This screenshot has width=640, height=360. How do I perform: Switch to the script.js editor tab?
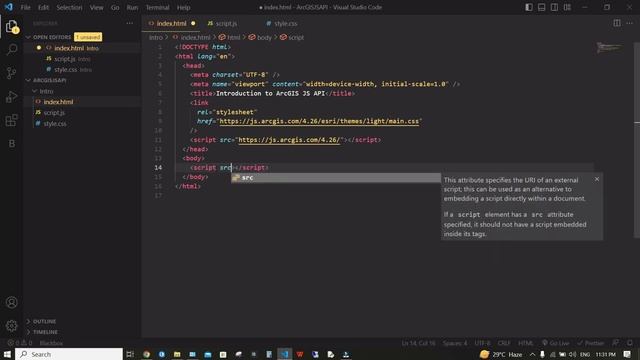pos(226,24)
